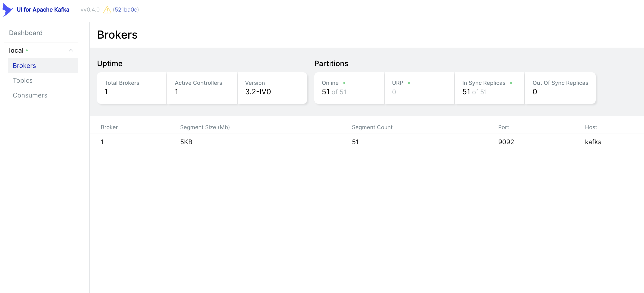Go to Dashboard in sidebar
Image resolution: width=644 pixels, height=293 pixels.
tap(26, 33)
